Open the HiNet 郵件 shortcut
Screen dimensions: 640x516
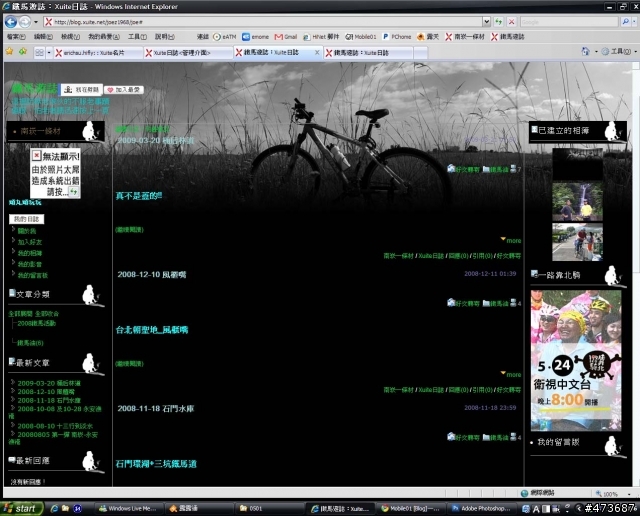point(321,37)
